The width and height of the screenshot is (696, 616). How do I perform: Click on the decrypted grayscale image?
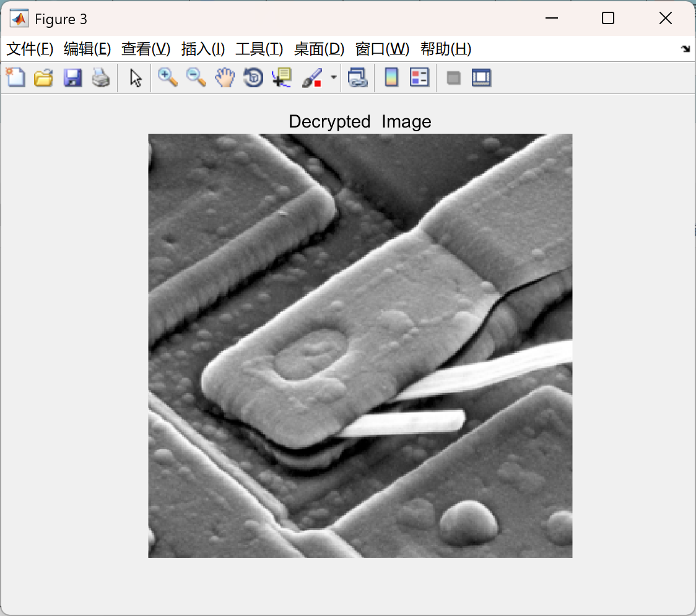pyautogui.click(x=360, y=345)
